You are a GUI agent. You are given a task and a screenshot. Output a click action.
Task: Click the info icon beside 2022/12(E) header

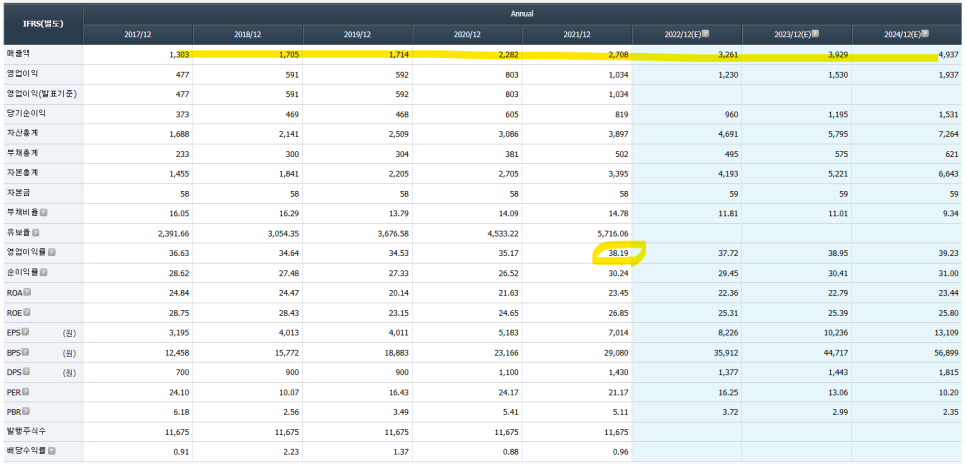tap(706, 33)
